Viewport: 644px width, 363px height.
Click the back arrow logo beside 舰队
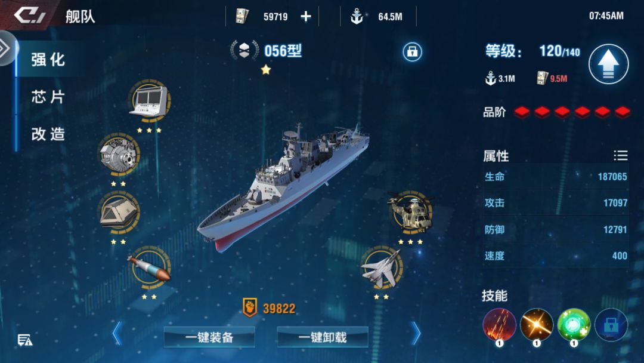click(30, 15)
